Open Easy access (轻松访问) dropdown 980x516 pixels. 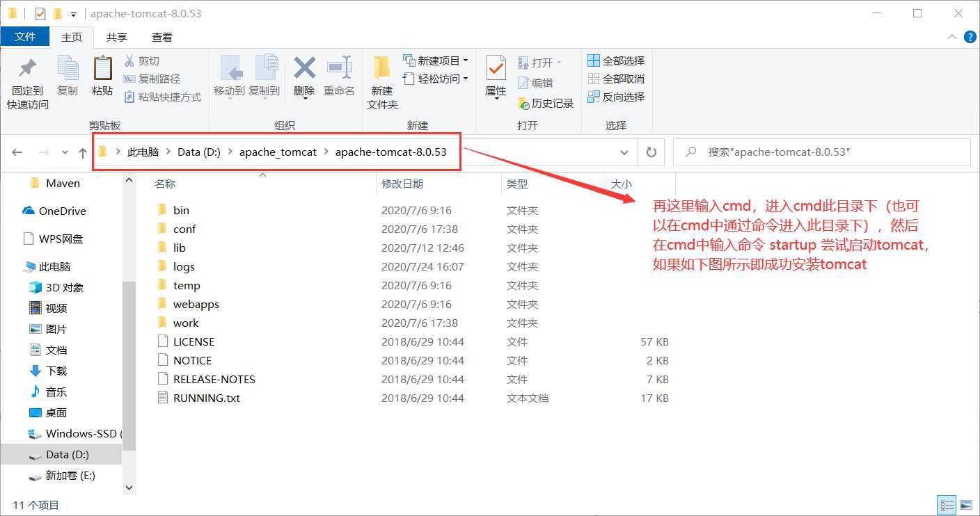tap(436, 79)
